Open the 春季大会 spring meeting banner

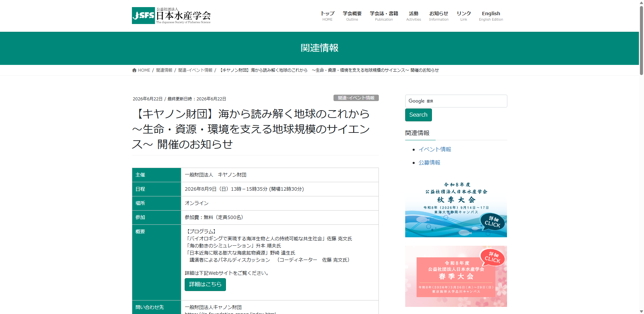point(456,276)
